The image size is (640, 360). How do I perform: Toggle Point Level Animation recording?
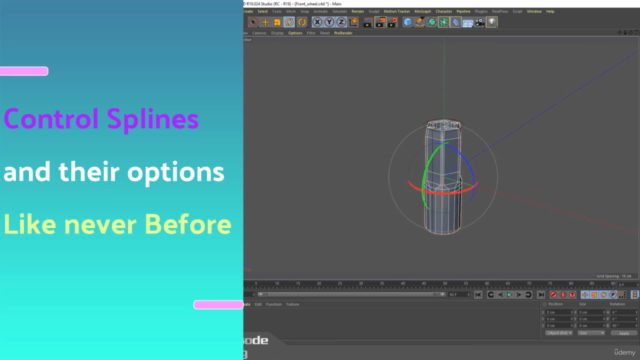point(622,295)
